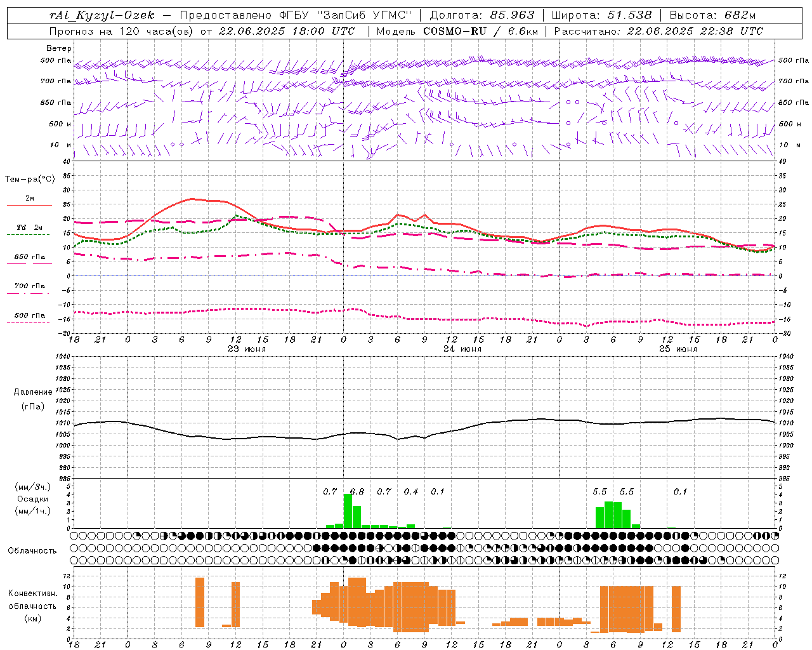812x650 pixels.
Task: Click the elevation label Высота: 682м
Action: click(x=712, y=15)
